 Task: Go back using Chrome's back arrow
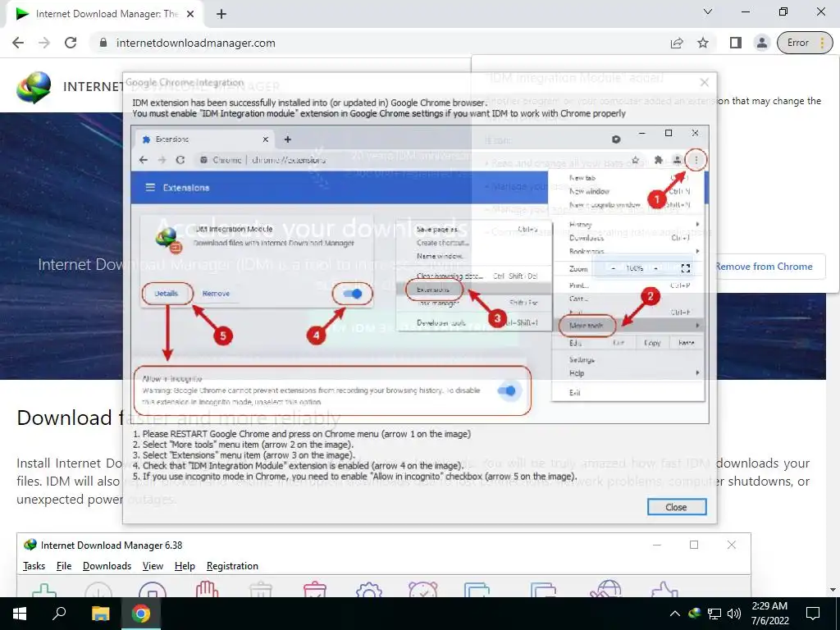18,43
